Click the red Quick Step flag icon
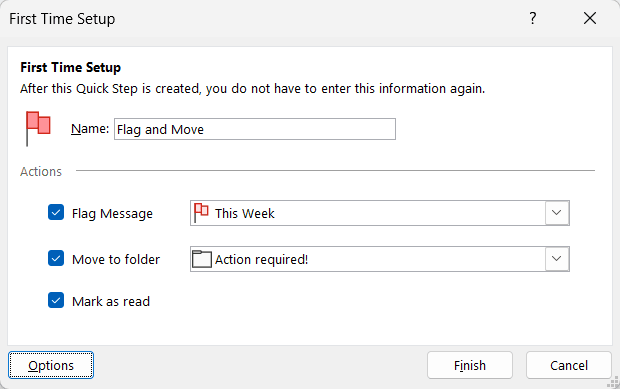620x389 pixels. [x=38, y=128]
